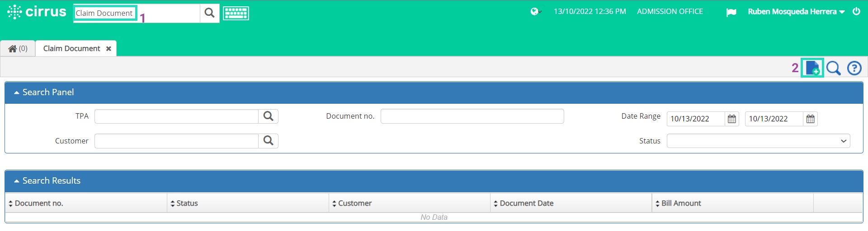Sort by Document no. column
The image size is (868, 231).
(x=86, y=203)
